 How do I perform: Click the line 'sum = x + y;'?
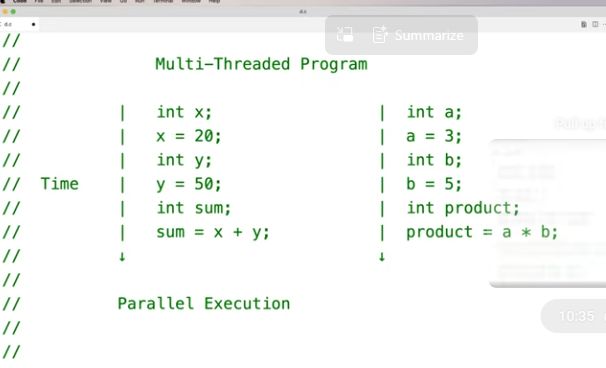coord(213,232)
